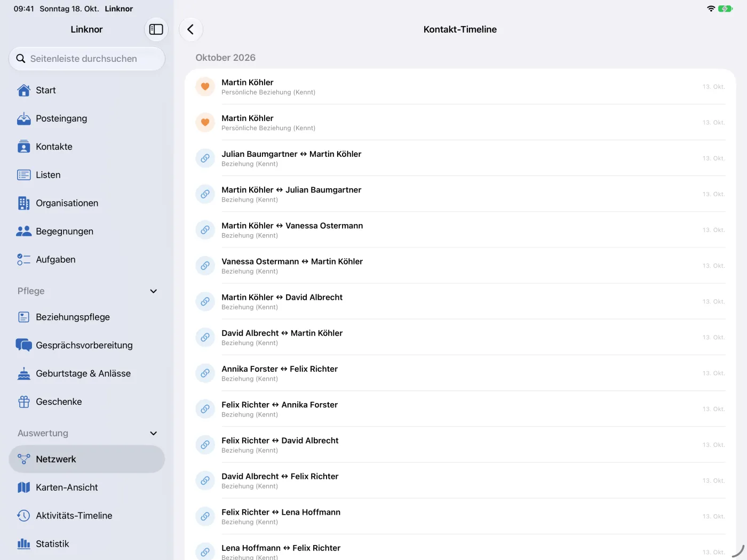Toggle the sidebar visibility button
Image resolution: width=747 pixels, height=560 pixels.
(156, 29)
